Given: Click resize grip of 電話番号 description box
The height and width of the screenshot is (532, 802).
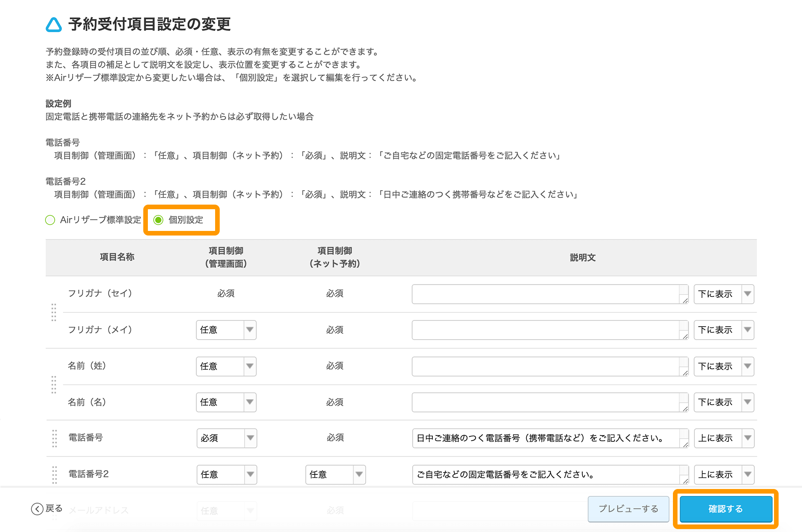Looking at the screenshot, I should [685, 445].
